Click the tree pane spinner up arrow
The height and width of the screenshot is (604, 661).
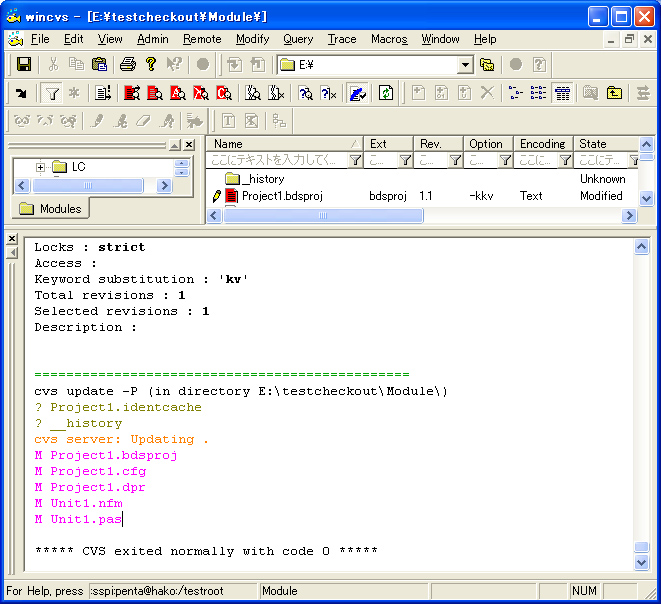coord(182,164)
